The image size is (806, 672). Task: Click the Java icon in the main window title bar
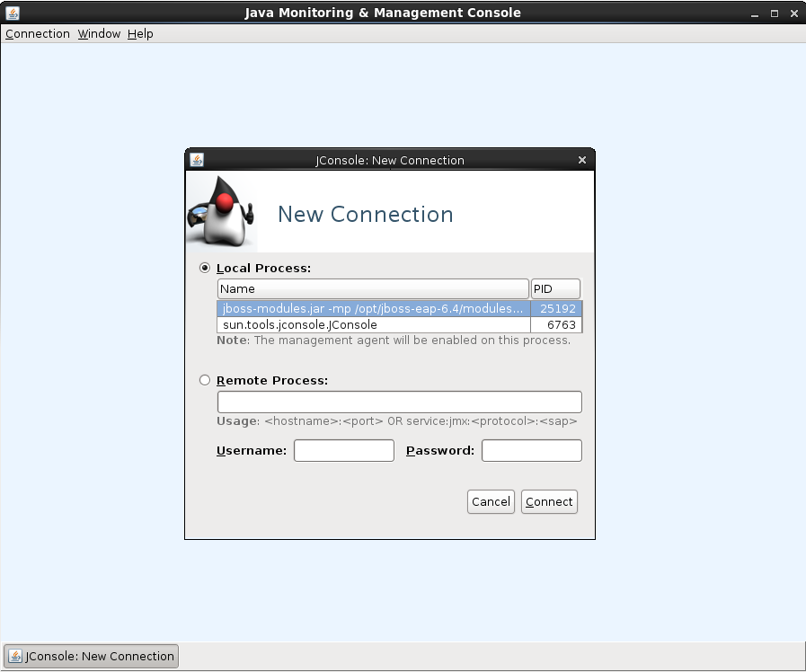[13, 13]
